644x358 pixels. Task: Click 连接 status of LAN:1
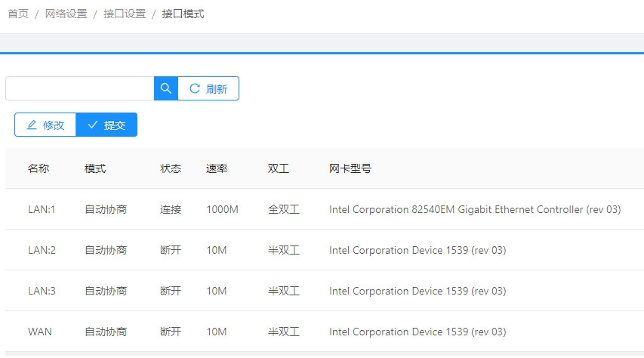(171, 209)
